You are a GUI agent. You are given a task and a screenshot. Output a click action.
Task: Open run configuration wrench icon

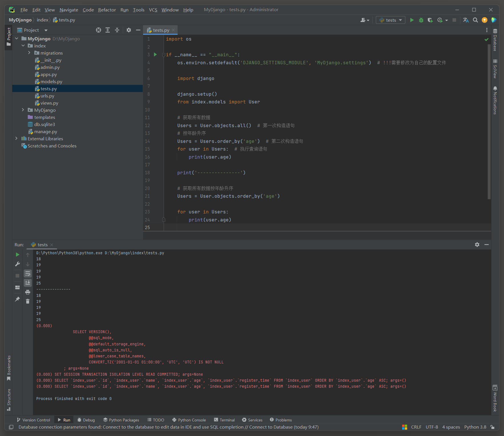click(17, 264)
